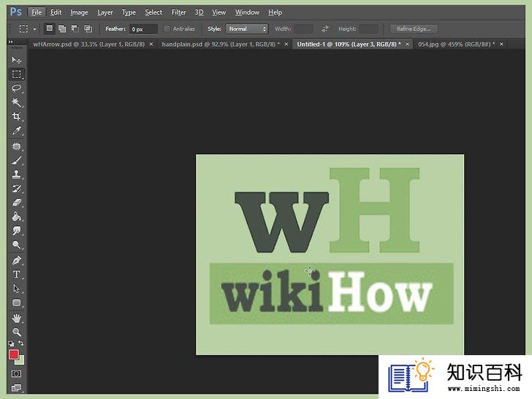Select the Eraser tool
The width and height of the screenshot is (532, 399).
click(x=16, y=202)
